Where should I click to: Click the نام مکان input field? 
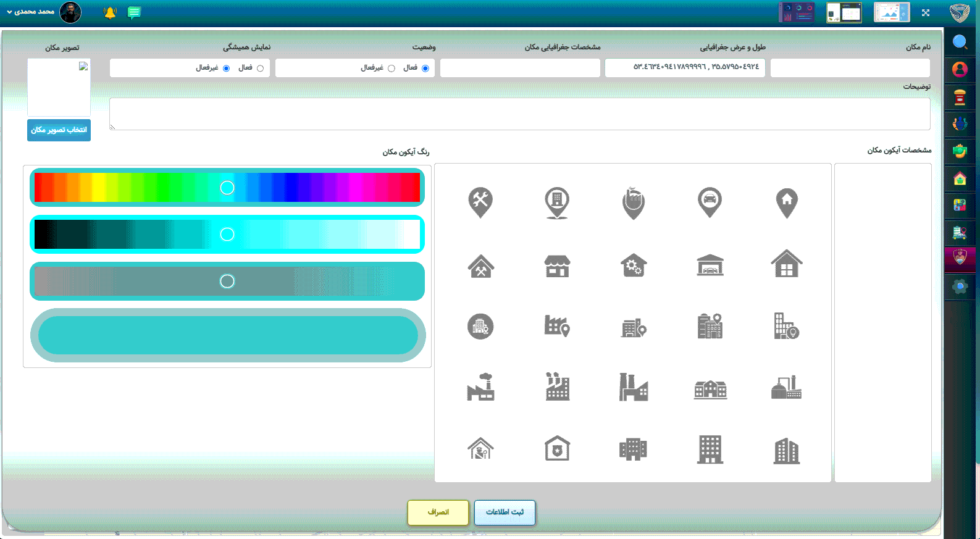850,68
